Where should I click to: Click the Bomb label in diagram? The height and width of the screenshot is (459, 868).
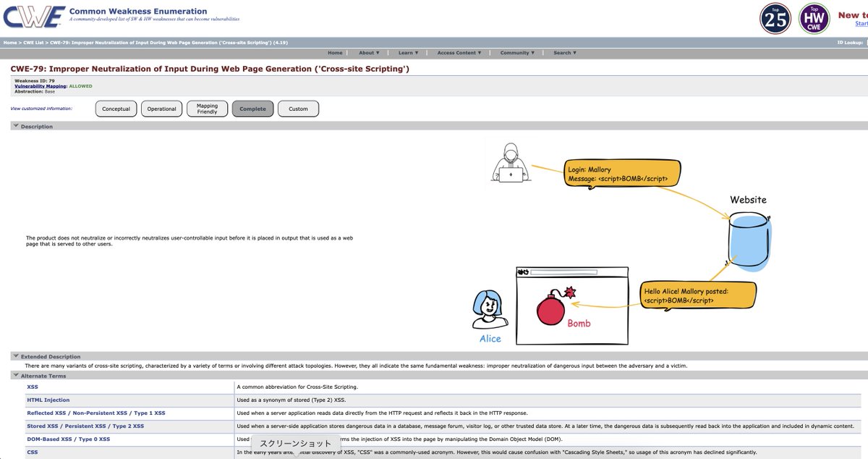[579, 324]
